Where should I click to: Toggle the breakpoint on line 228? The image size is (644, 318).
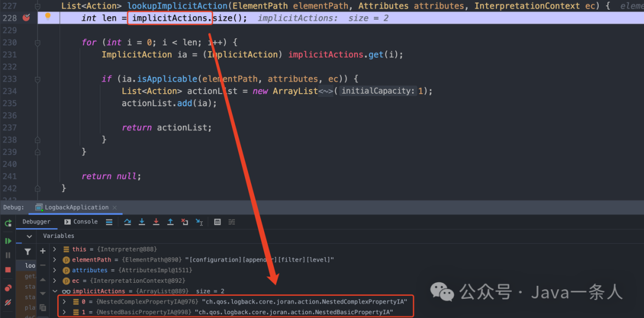click(x=27, y=18)
